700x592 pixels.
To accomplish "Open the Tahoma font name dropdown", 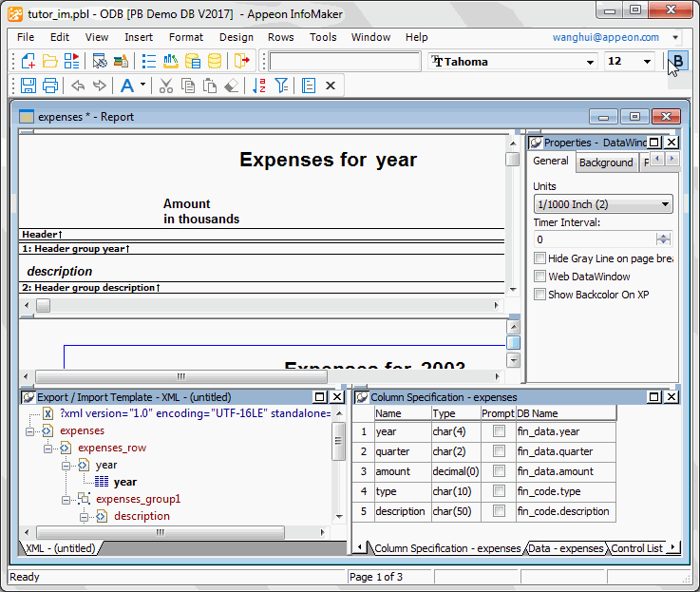I will pyautogui.click(x=590, y=62).
